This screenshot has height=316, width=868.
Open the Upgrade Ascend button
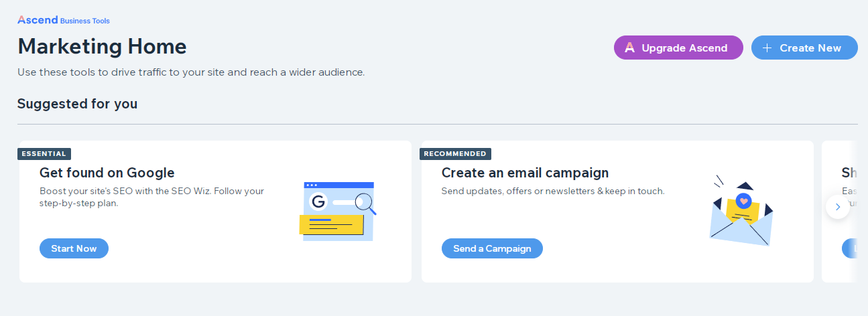[x=678, y=48]
